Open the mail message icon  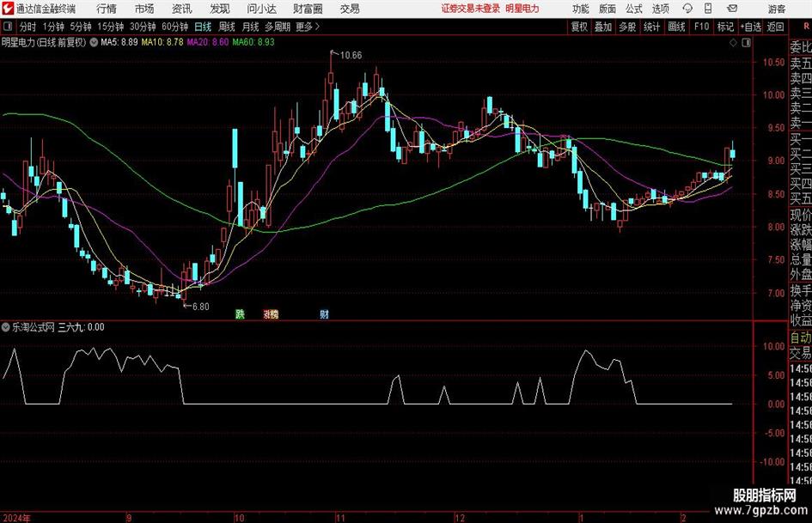click(x=732, y=9)
